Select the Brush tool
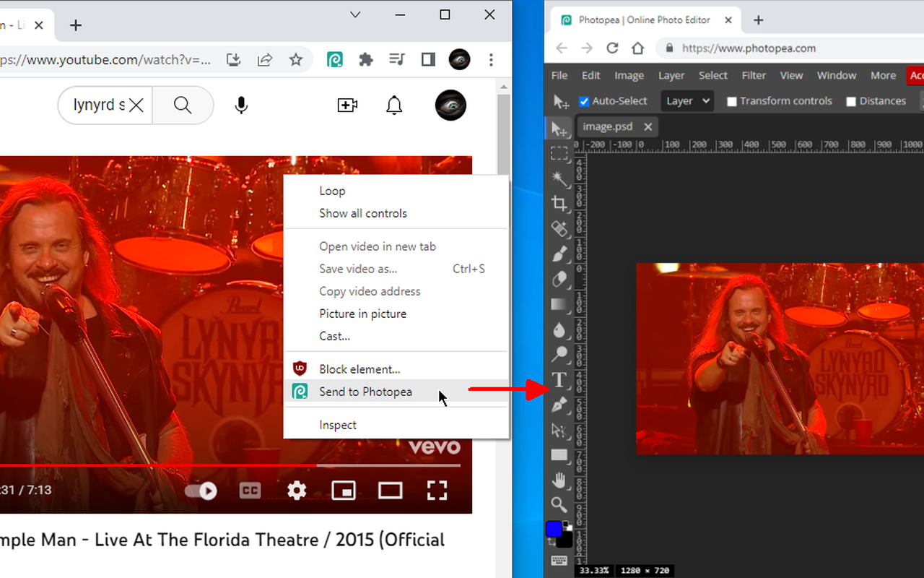This screenshot has height=578, width=924. (x=559, y=254)
